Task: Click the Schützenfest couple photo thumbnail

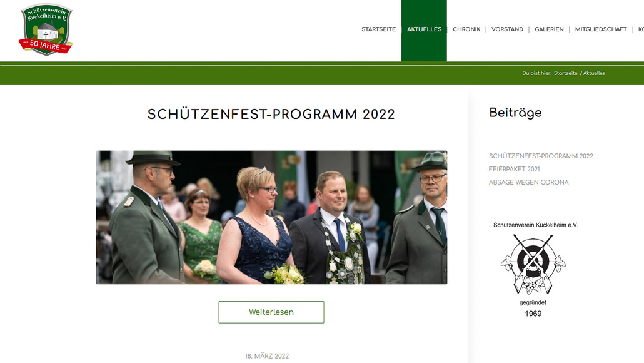Action: click(x=271, y=217)
